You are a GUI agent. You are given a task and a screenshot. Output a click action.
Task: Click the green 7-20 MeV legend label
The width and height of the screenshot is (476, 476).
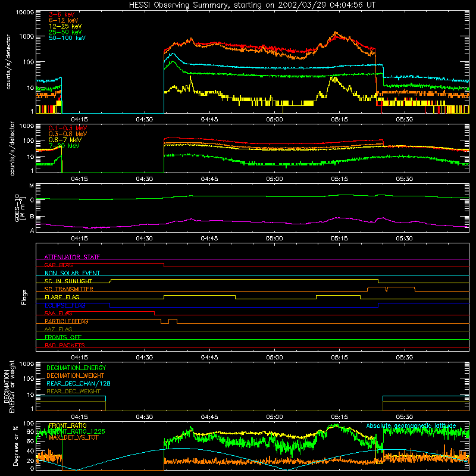click(64, 146)
